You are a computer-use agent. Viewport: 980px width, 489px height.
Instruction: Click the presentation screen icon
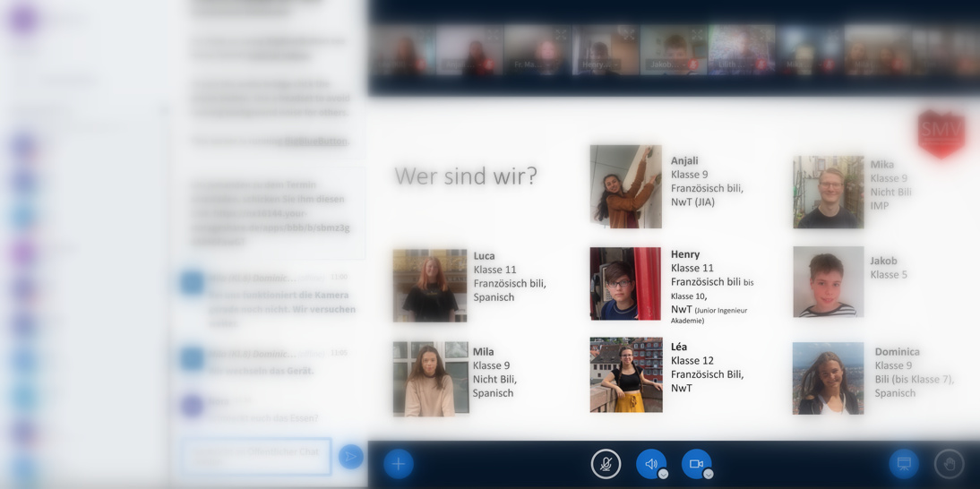904,464
